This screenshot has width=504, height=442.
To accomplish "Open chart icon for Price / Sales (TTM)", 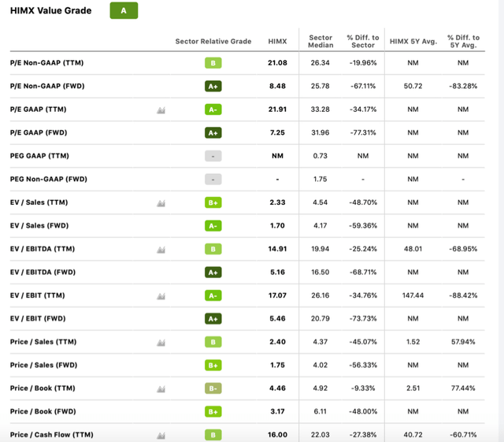I will coord(161,343).
